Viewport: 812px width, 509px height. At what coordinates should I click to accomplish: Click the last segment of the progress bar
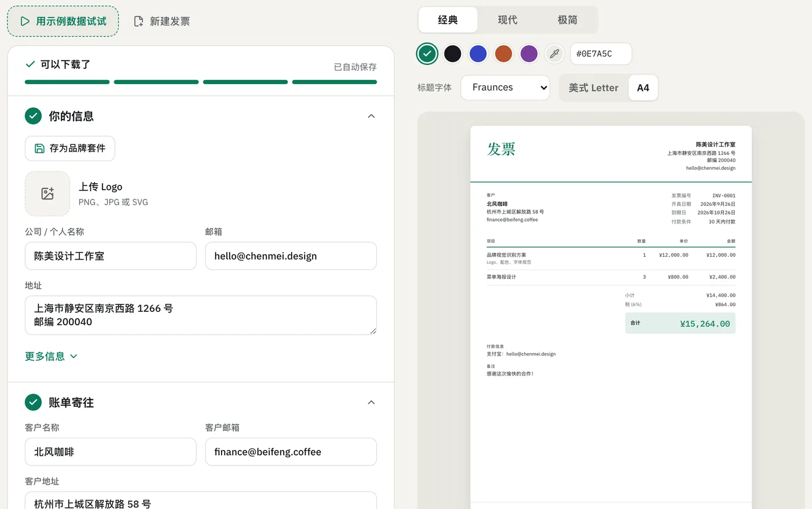[x=335, y=82]
